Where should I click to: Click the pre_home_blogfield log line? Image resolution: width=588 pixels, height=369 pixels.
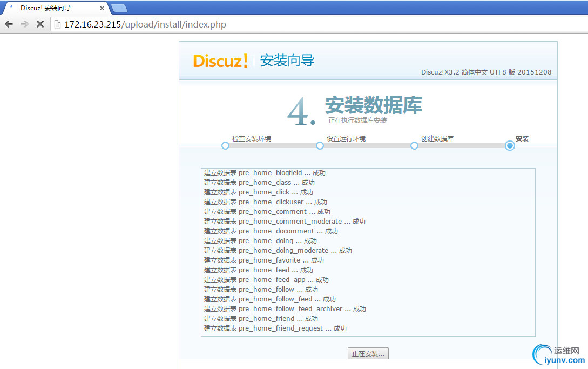[x=265, y=173]
